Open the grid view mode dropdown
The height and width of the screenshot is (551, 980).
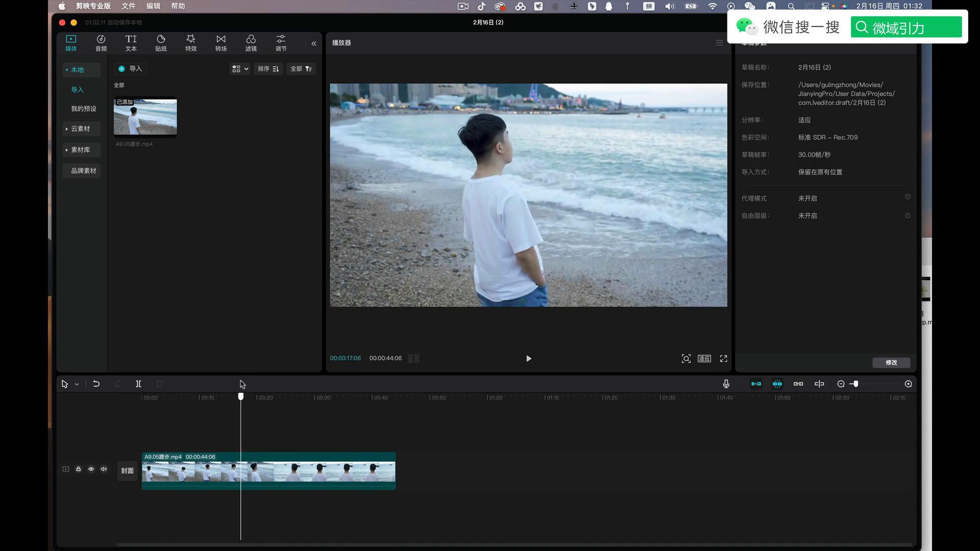[240, 69]
